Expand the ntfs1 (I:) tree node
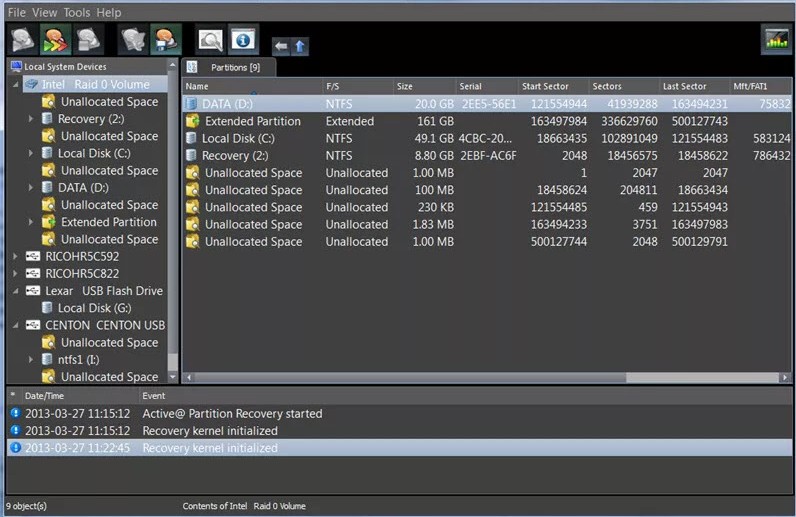This screenshot has width=796, height=517. [31, 360]
